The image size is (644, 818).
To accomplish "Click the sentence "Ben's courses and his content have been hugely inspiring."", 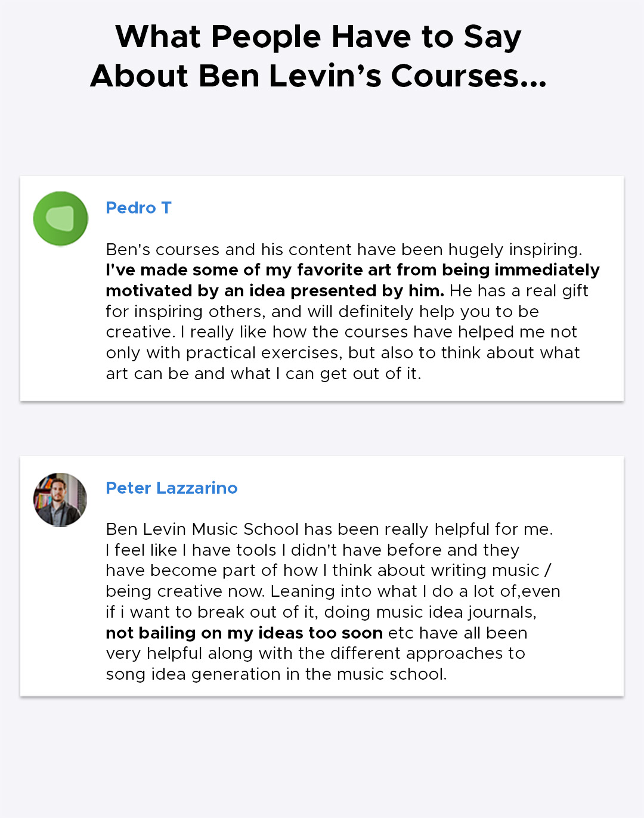I will point(344,249).
